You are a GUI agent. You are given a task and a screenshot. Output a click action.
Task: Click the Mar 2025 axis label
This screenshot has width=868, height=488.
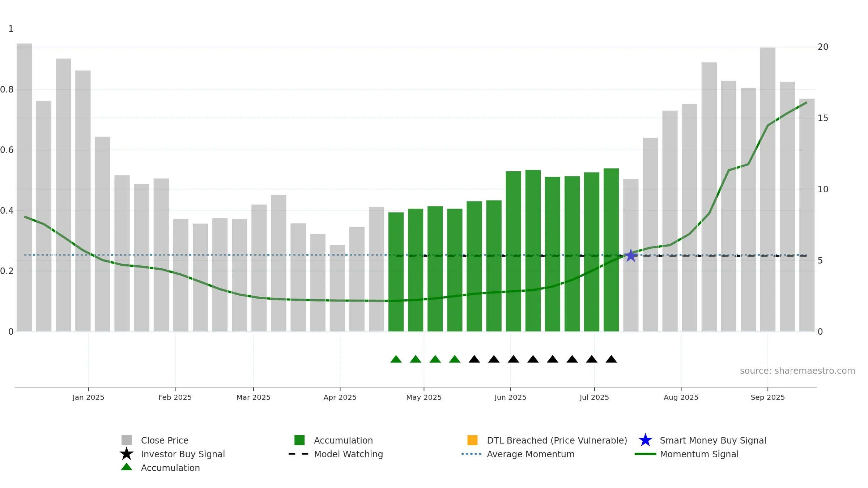click(253, 398)
